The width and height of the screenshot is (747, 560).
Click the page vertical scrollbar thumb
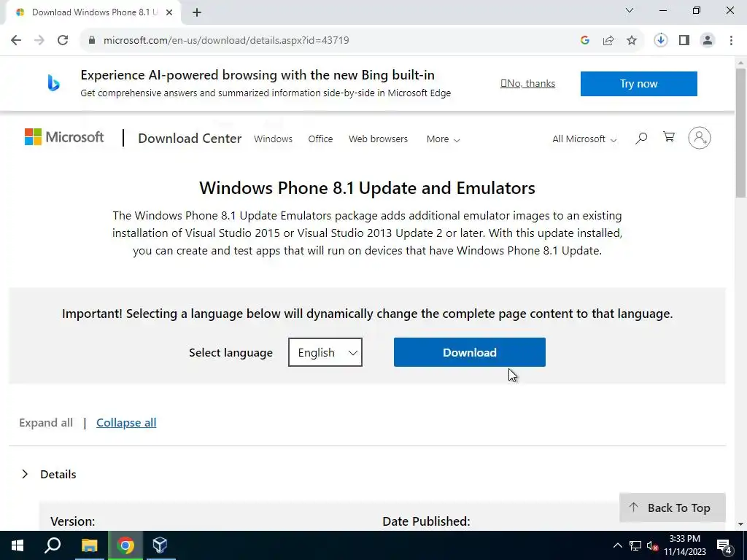pyautogui.click(x=741, y=133)
